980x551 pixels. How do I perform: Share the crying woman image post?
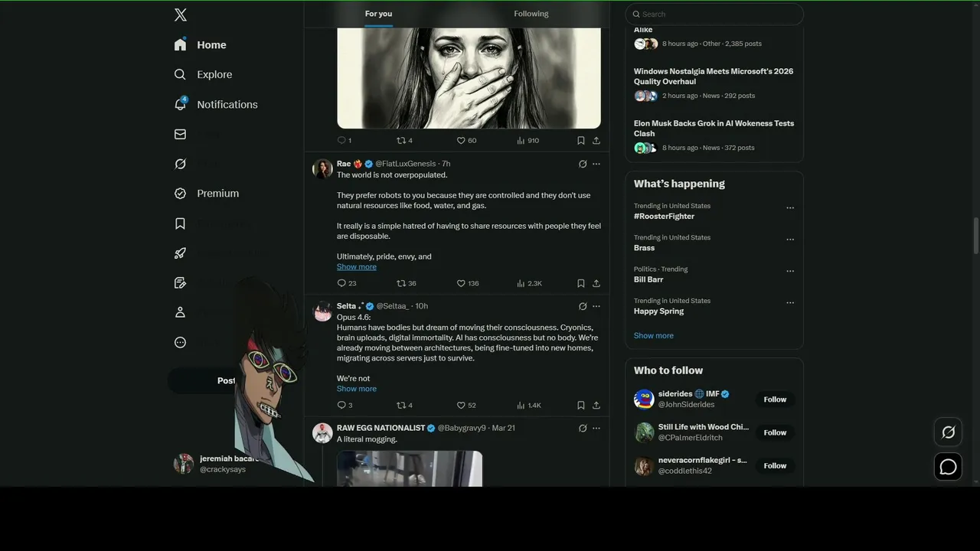[596, 140]
